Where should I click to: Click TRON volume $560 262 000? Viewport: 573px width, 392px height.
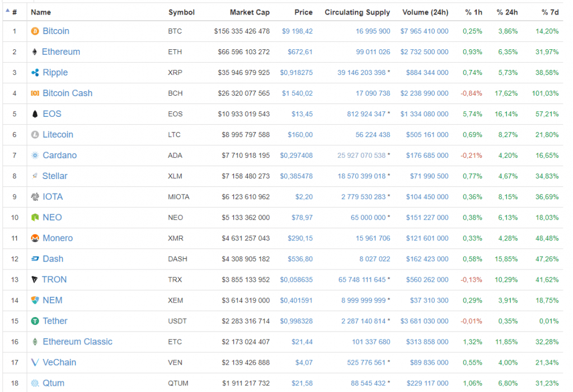[424, 280]
